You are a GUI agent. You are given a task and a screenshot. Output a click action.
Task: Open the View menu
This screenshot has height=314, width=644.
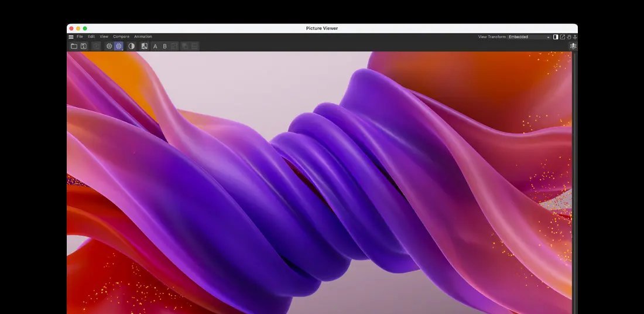[x=104, y=36]
